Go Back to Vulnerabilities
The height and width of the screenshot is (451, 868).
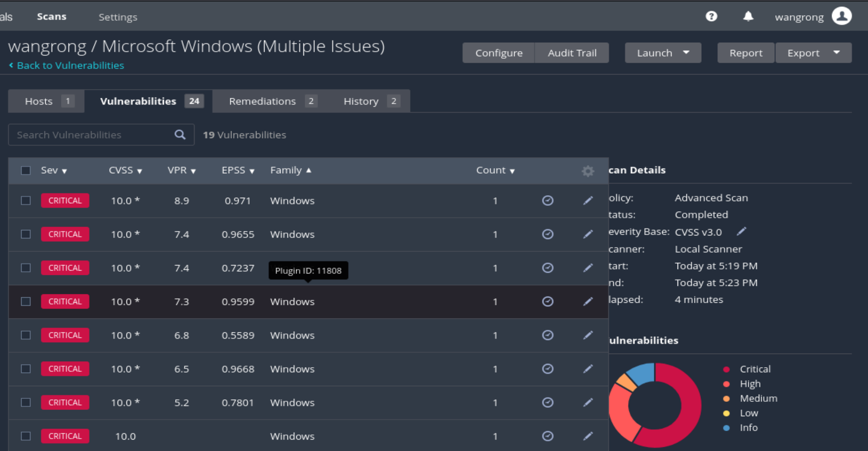[x=66, y=65]
